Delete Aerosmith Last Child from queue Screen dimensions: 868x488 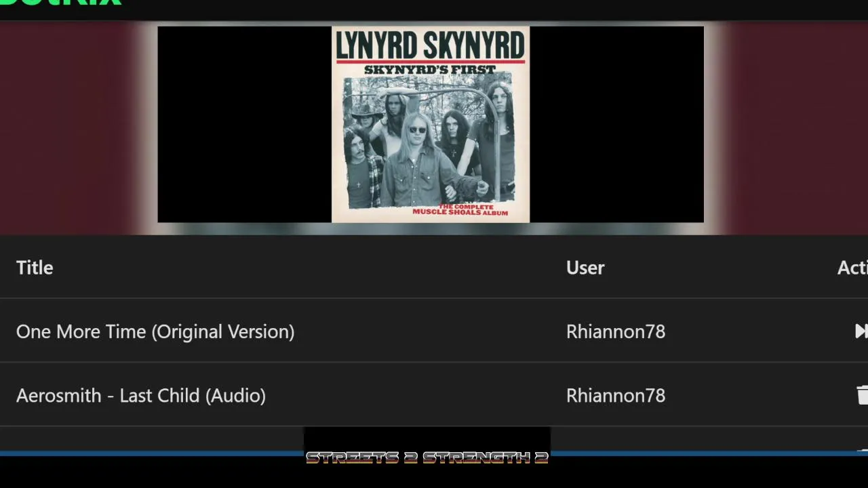pyautogui.click(x=863, y=394)
